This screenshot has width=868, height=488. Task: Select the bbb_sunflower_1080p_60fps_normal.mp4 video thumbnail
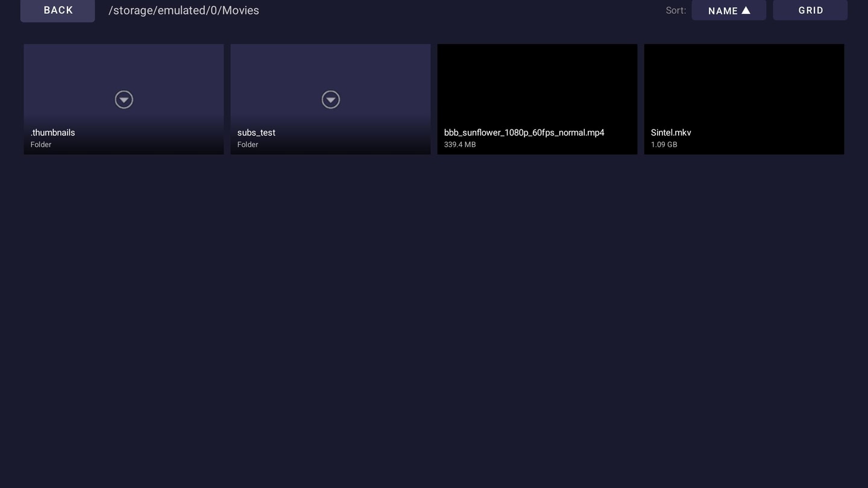(x=537, y=99)
